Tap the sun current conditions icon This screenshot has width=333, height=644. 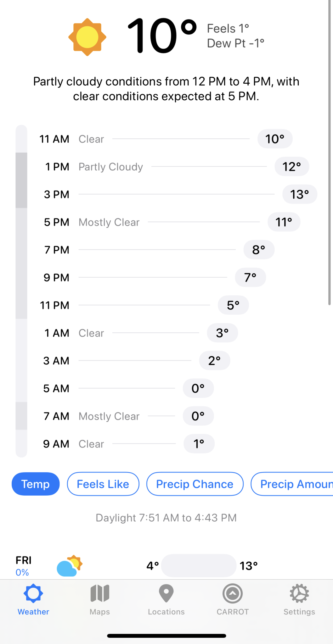[87, 37]
